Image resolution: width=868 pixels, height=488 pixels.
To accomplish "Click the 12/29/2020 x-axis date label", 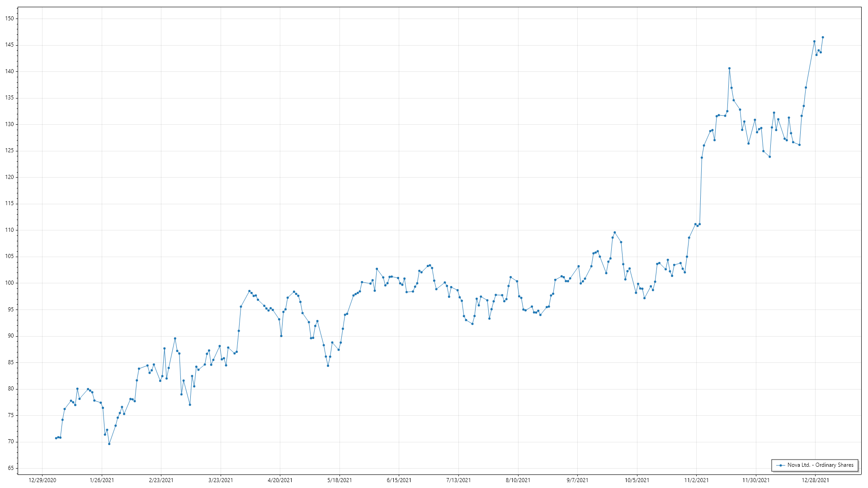I will point(42,480).
